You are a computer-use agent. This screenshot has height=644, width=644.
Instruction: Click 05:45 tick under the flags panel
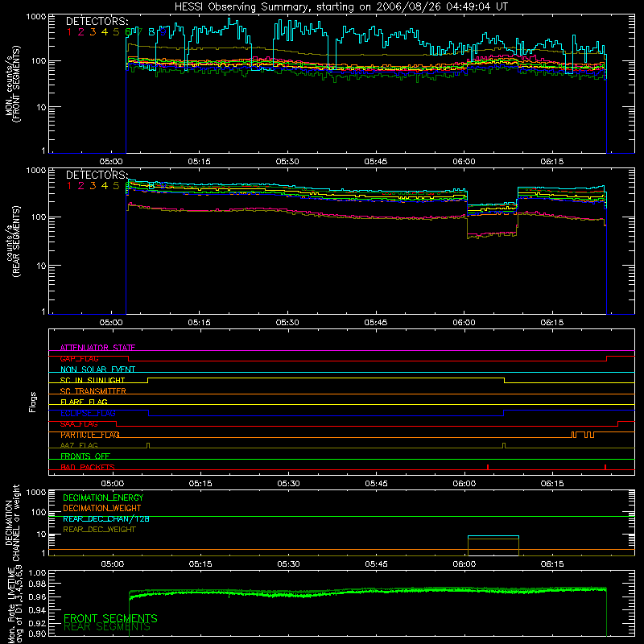pos(376,484)
